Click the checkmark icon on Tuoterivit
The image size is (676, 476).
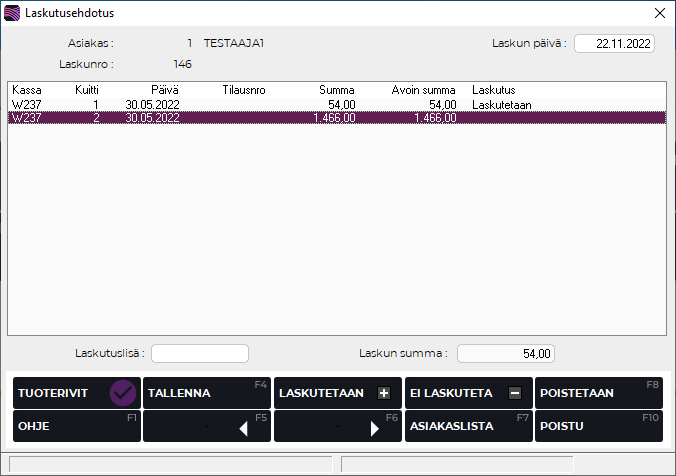click(x=123, y=393)
